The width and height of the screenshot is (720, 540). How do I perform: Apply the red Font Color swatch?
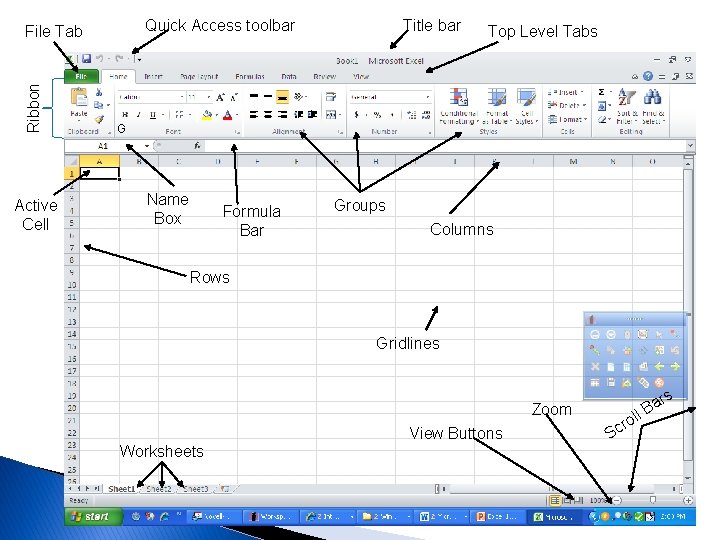point(227,115)
